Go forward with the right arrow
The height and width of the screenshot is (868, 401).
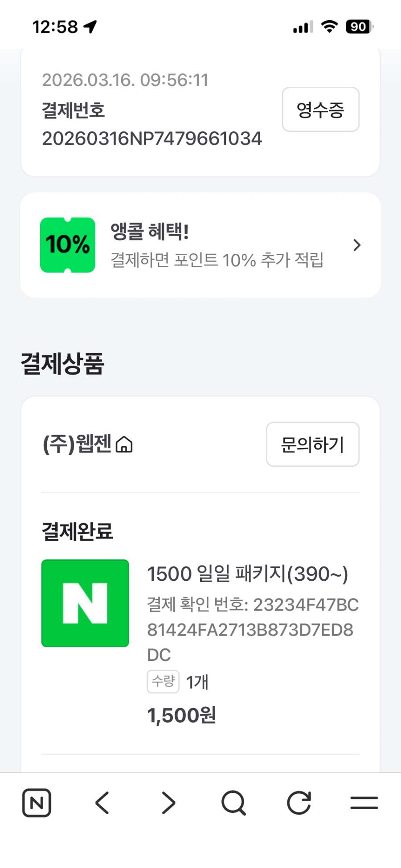[x=168, y=803]
